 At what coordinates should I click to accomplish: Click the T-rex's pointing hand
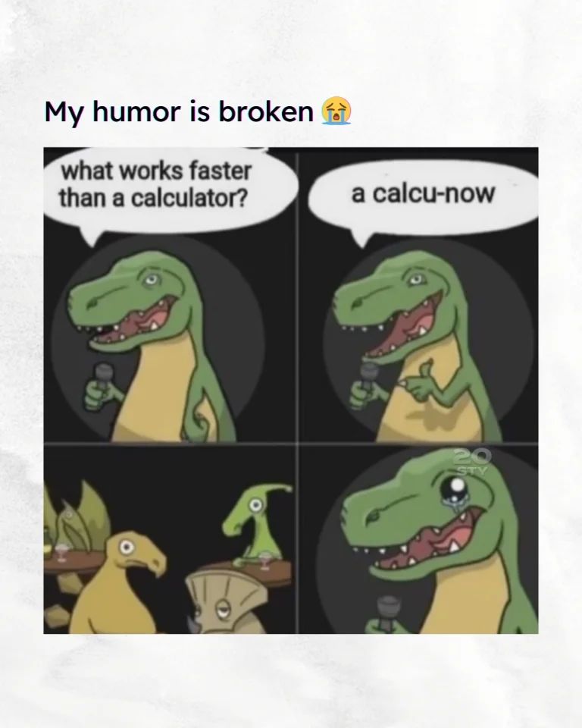418,381
